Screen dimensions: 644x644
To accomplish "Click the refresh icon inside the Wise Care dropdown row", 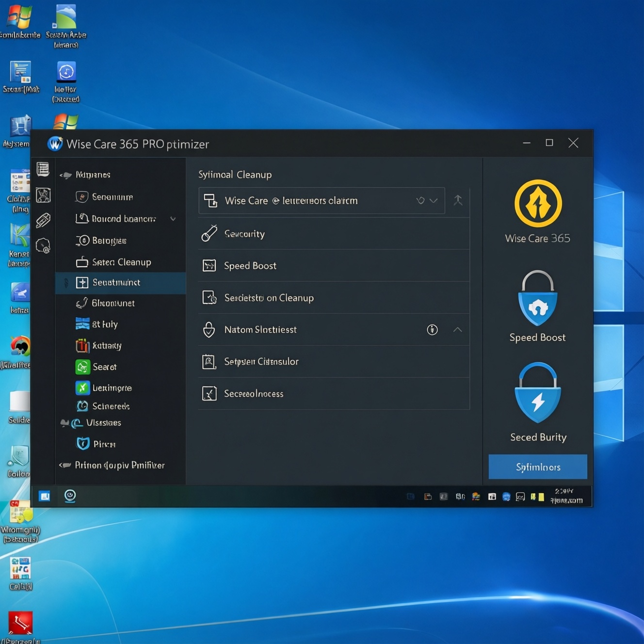I will [x=420, y=200].
